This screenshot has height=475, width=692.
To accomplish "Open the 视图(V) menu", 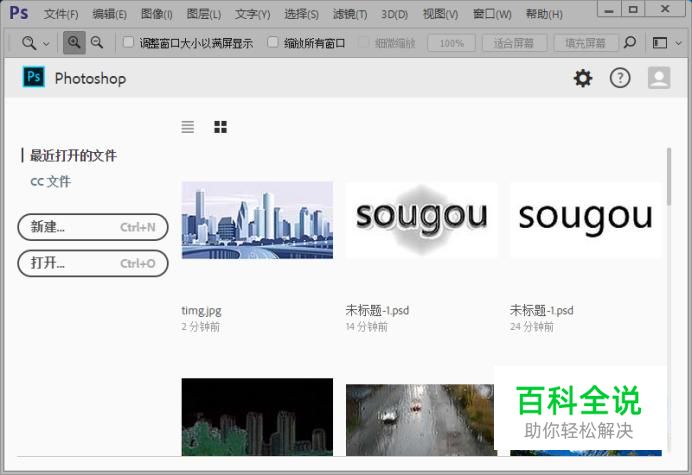I will pos(440,14).
